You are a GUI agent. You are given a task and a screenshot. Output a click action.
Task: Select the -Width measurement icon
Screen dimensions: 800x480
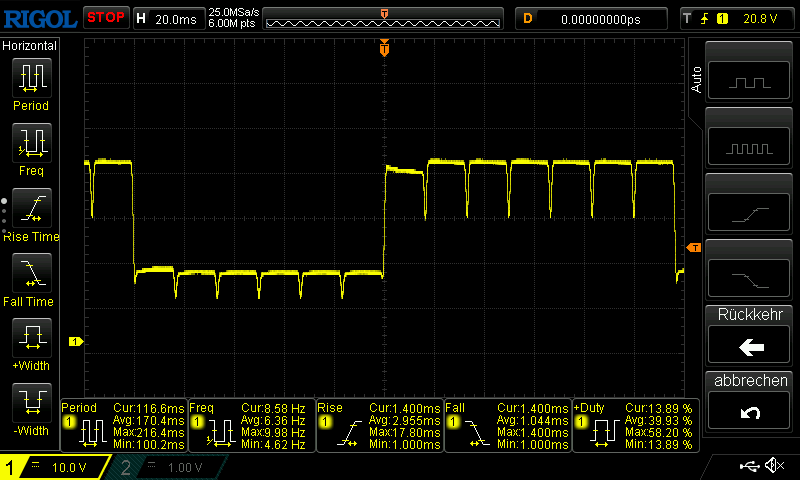click(30, 402)
